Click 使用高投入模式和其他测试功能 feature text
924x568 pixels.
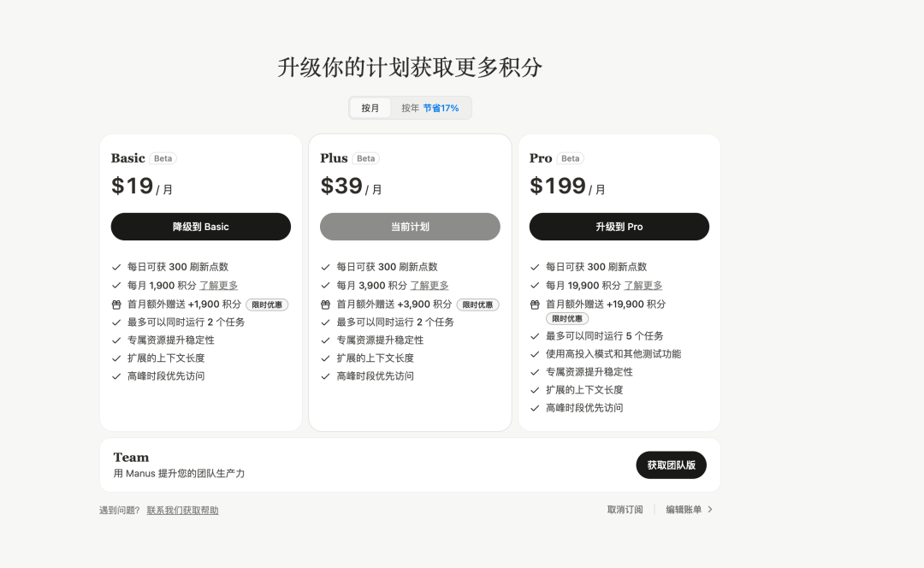pos(613,354)
